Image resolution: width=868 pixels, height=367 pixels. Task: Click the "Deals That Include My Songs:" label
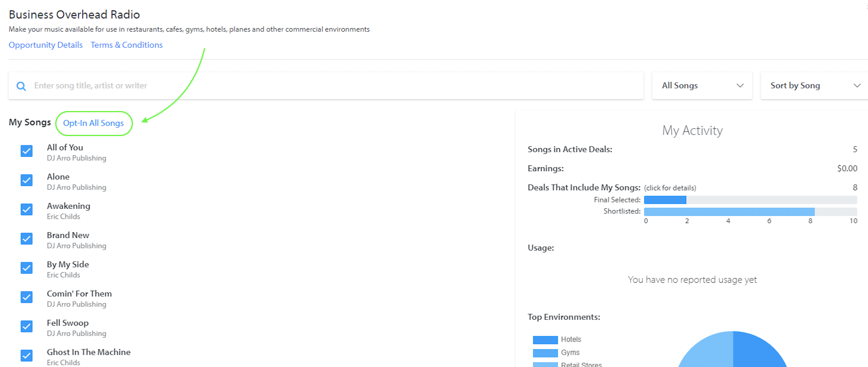[584, 188]
